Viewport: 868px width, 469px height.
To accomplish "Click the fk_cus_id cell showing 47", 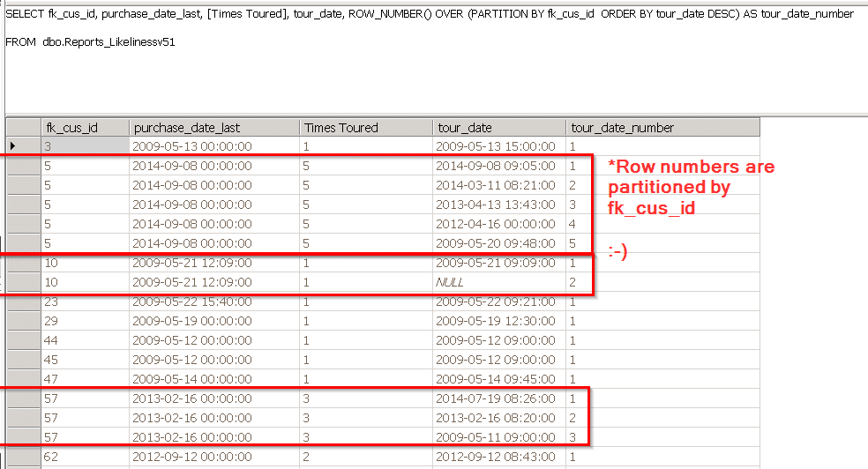I will coord(85,379).
